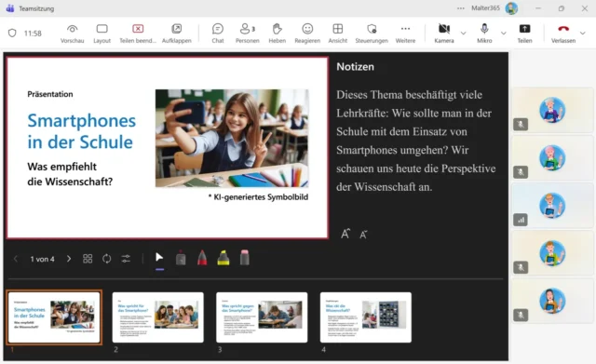The image size is (596, 364).
Task: Advance to the next slide arrow
Action: tap(69, 259)
